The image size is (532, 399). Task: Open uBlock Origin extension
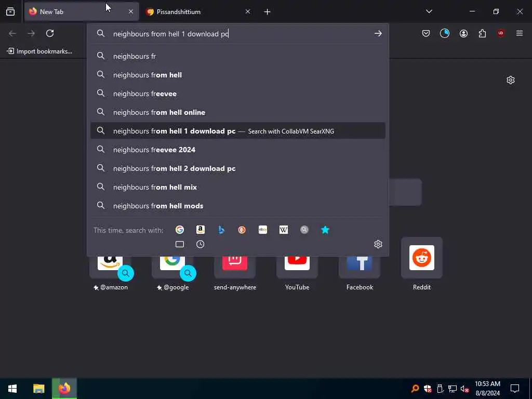click(501, 33)
